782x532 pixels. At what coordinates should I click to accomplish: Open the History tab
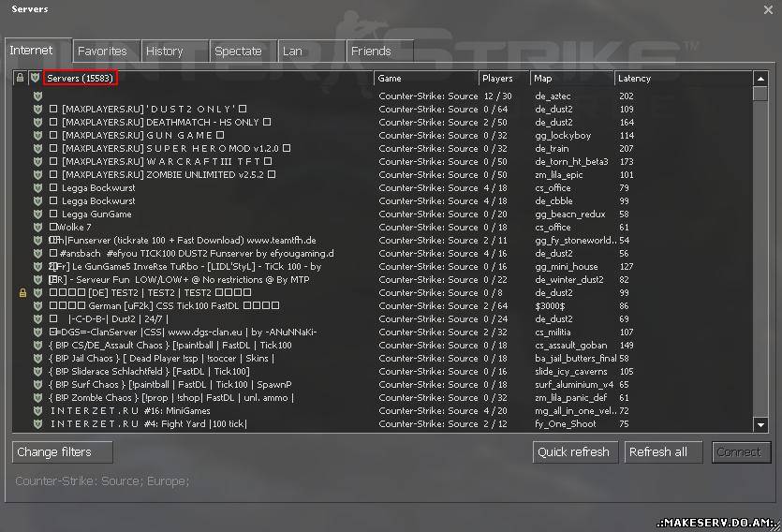click(175, 52)
